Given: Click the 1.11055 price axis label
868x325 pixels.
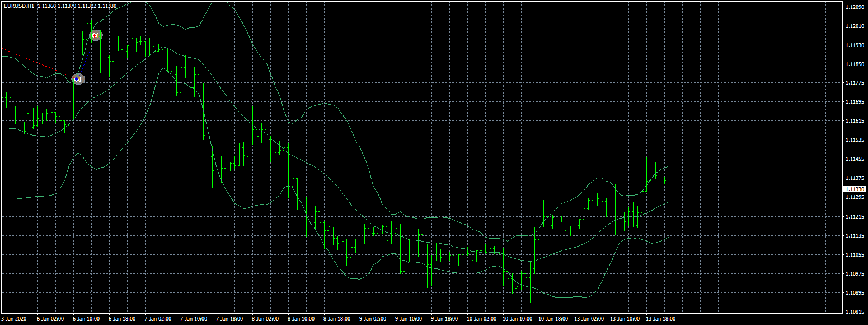Looking at the screenshot, I should click(855, 255).
